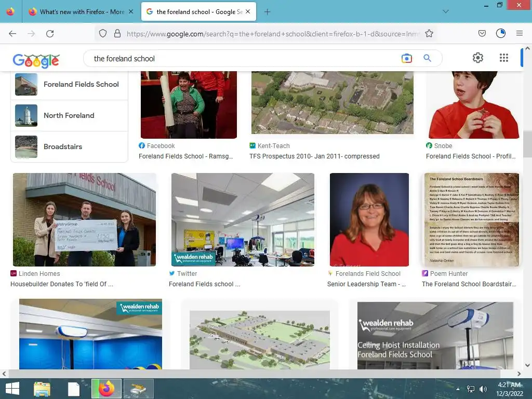Close the 'the foreland school' tab
The height and width of the screenshot is (399, 532).
[x=248, y=11]
